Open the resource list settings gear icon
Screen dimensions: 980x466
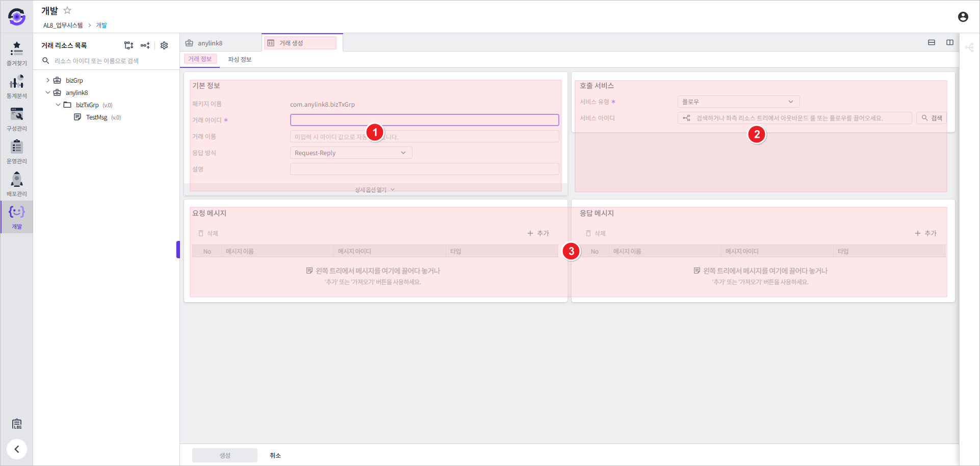(x=164, y=45)
